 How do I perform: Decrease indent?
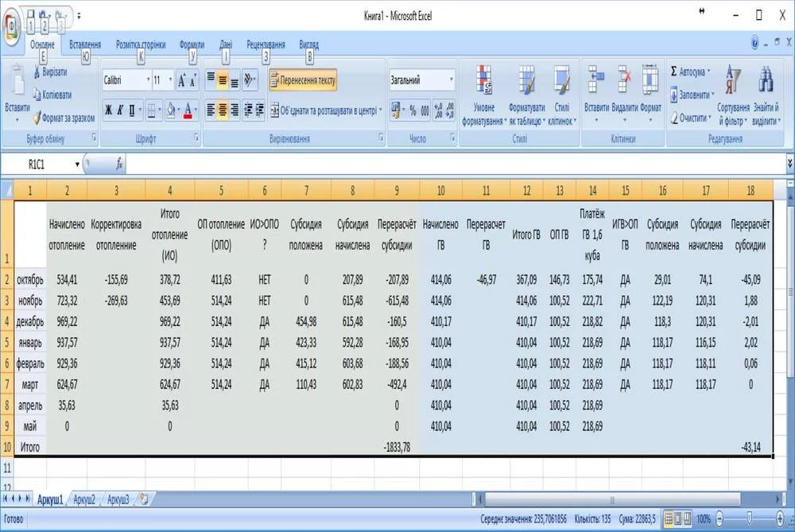click(248, 110)
